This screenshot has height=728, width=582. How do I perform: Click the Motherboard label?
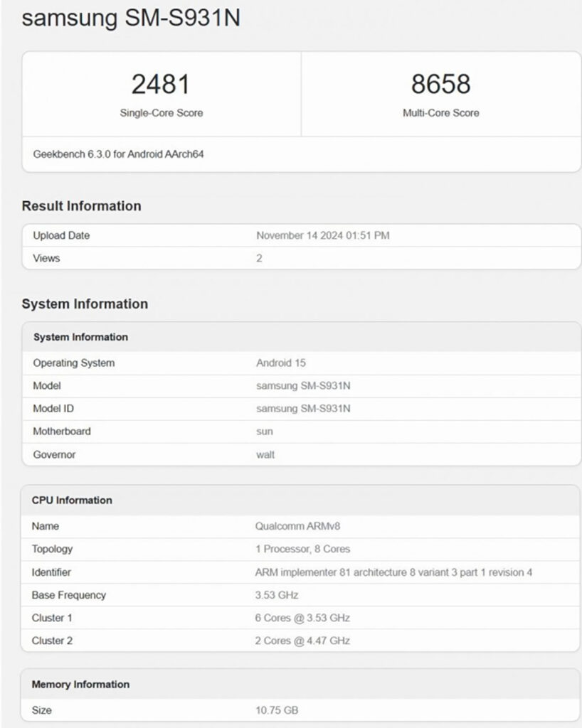click(x=62, y=432)
